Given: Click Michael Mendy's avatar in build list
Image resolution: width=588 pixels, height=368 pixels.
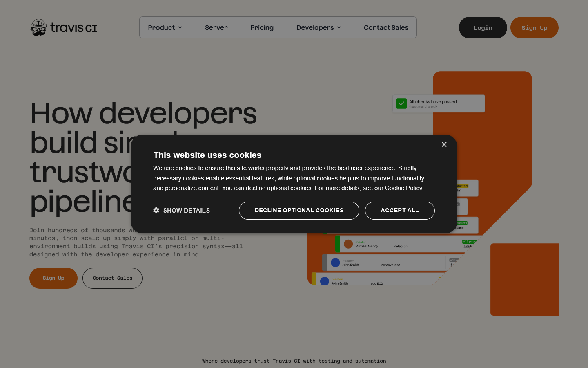Looking at the screenshot, I should [348, 244].
